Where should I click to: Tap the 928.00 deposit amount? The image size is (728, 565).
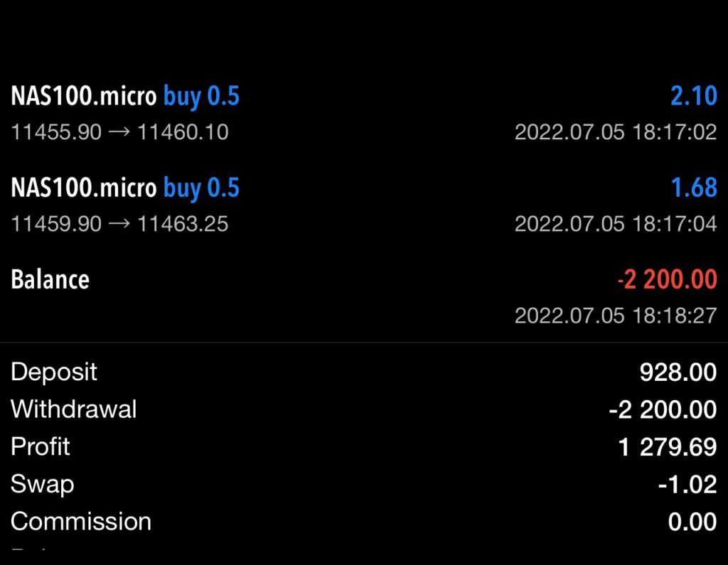(x=678, y=372)
